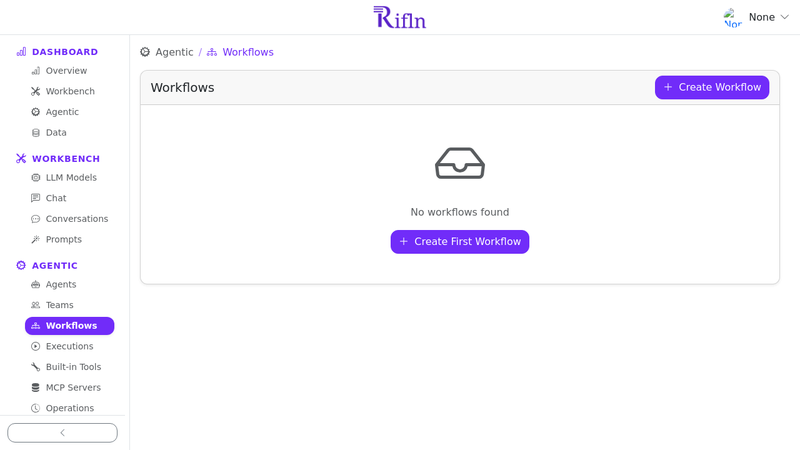The width and height of the screenshot is (800, 450).
Task: Collapse the sidebar with the chevron button
Action: click(x=62, y=433)
